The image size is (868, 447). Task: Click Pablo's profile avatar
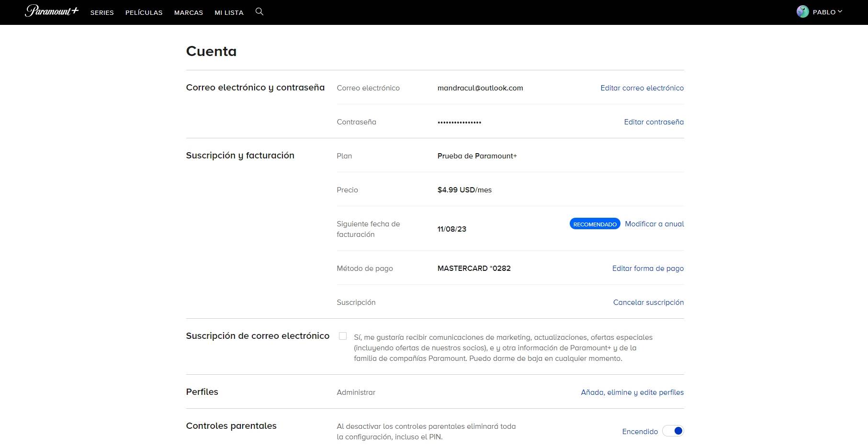point(802,12)
